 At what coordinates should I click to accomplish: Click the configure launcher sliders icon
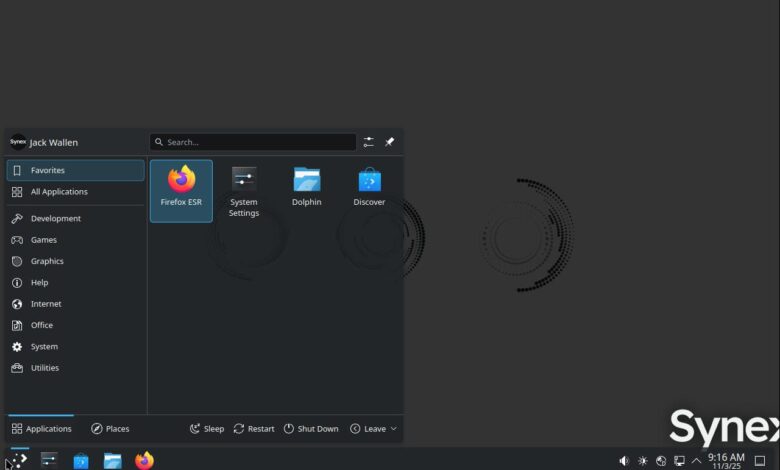click(x=369, y=142)
